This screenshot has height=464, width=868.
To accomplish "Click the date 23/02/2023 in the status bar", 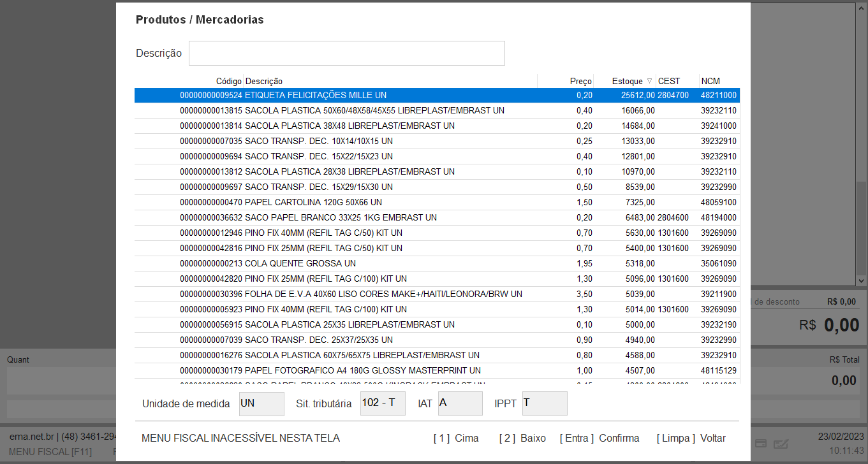I will click(x=841, y=437).
